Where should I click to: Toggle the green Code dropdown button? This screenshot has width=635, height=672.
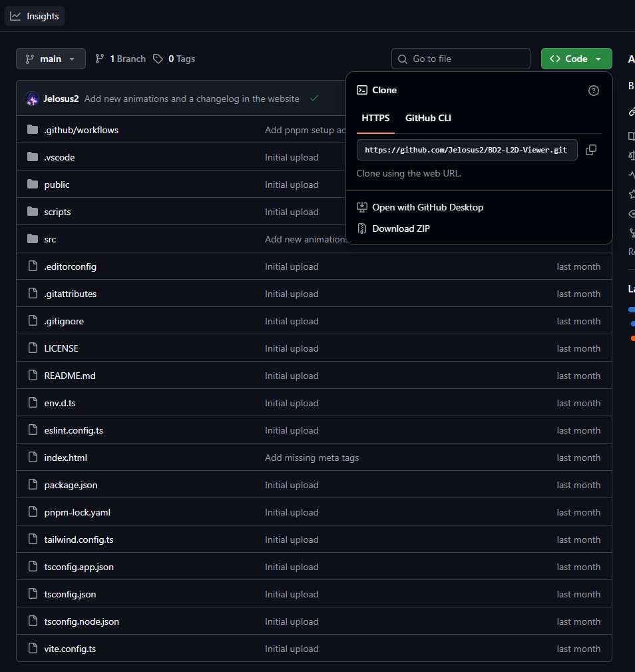[576, 59]
